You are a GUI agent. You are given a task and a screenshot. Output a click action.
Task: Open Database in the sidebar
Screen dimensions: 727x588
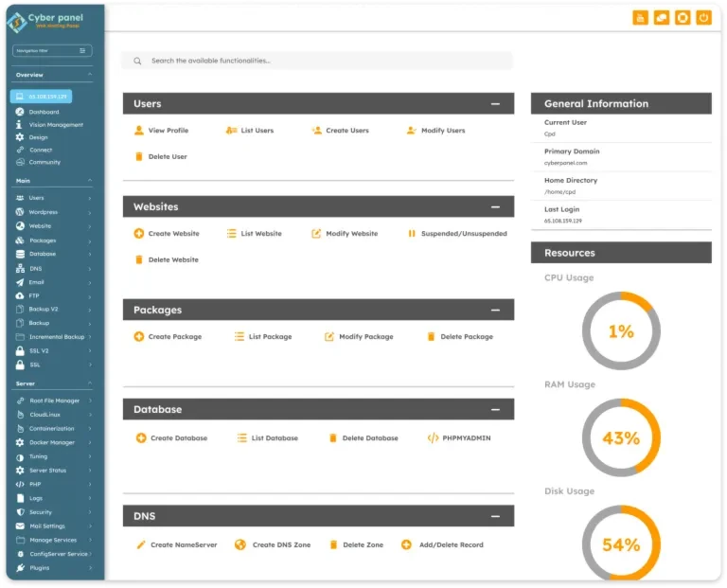click(52, 254)
